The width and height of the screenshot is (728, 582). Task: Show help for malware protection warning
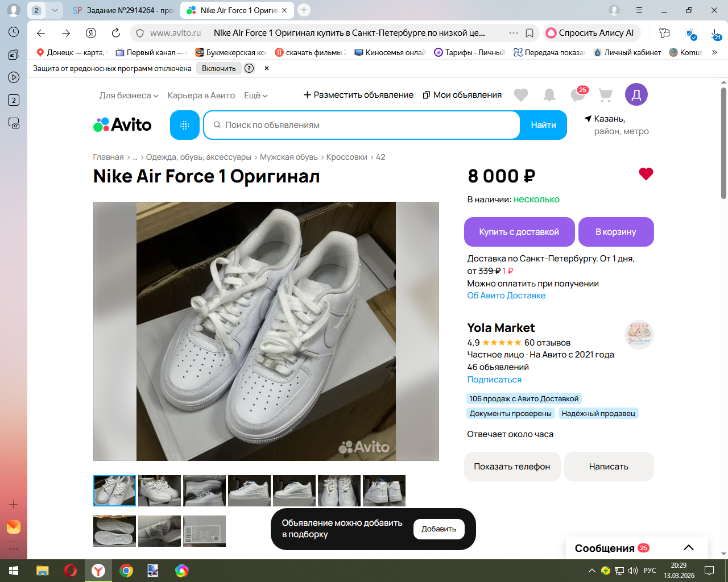coord(249,68)
